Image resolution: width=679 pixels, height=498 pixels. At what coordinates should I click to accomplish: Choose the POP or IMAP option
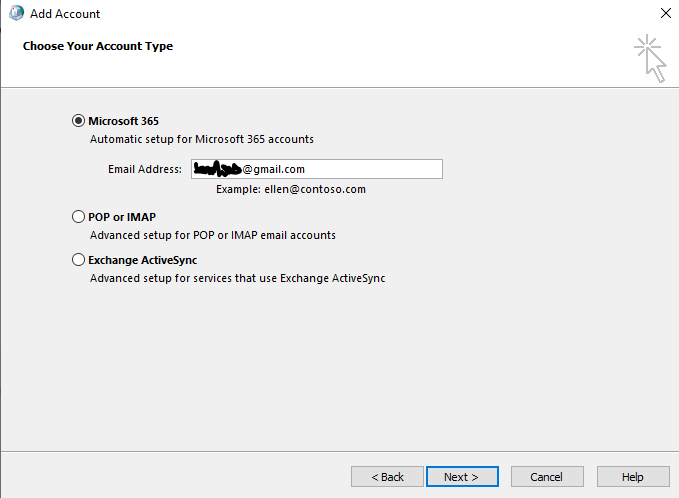[78, 217]
